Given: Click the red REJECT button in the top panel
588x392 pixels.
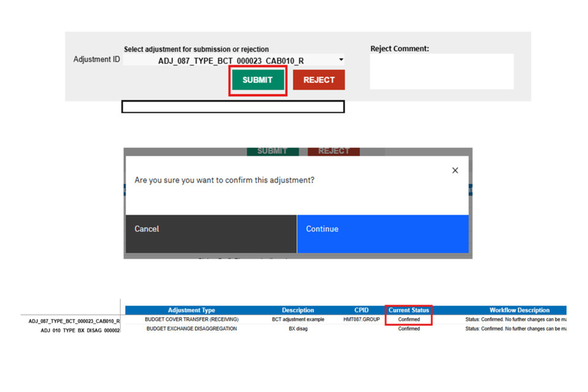Looking at the screenshot, I should (318, 80).
